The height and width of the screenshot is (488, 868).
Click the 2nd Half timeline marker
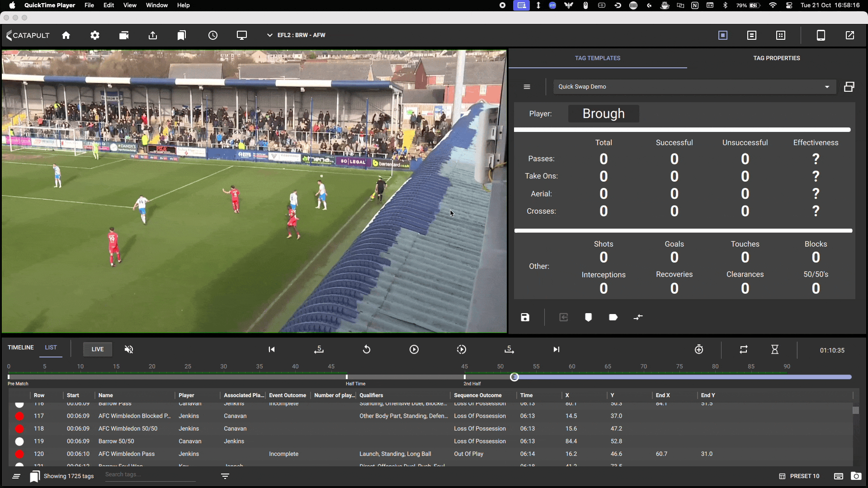pyautogui.click(x=465, y=377)
